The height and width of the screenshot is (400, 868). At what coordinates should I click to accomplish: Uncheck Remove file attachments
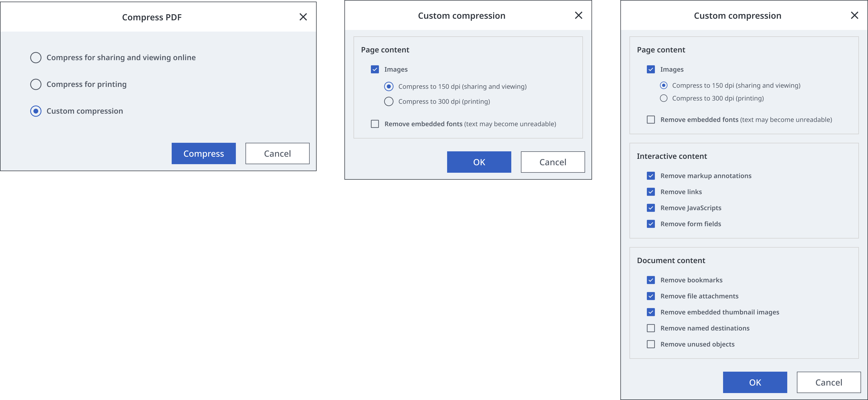click(x=651, y=296)
